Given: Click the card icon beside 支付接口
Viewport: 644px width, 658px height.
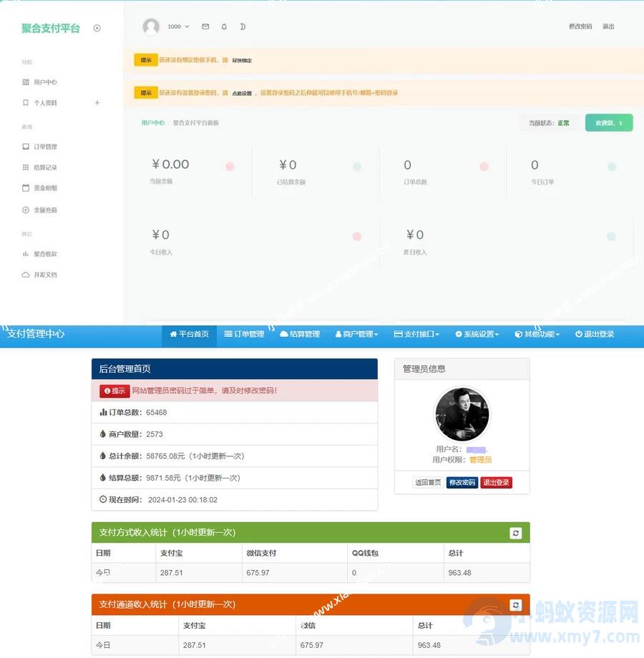Looking at the screenshot, I should click(x=398, y=334).
